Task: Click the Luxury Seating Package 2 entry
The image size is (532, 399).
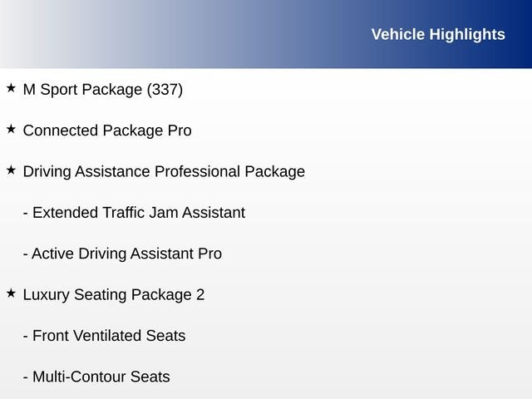Action: tap(114, 295)
